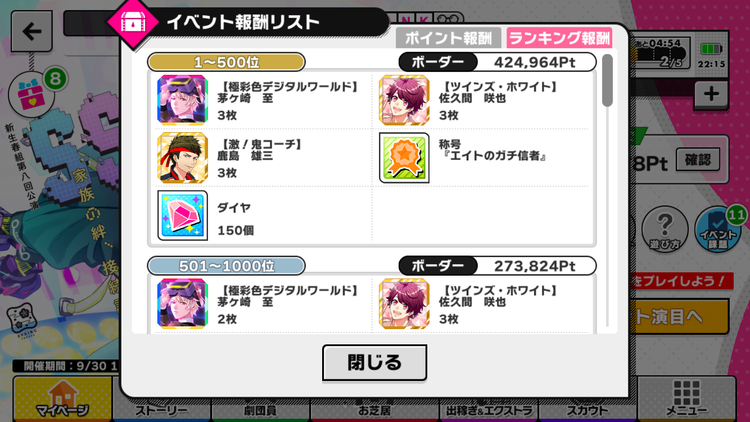Click the reward list scrollbar
This screenshot has height=422, width=750.
point(607,80)
